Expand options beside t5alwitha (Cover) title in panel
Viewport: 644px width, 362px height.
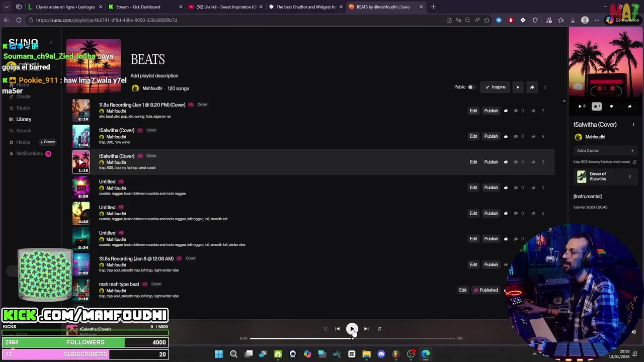633,125
